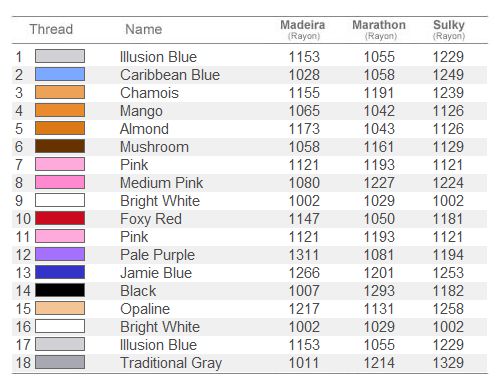Click the Thread column header
This screenshot has height=384, width=500.
[x=51, y=29]
